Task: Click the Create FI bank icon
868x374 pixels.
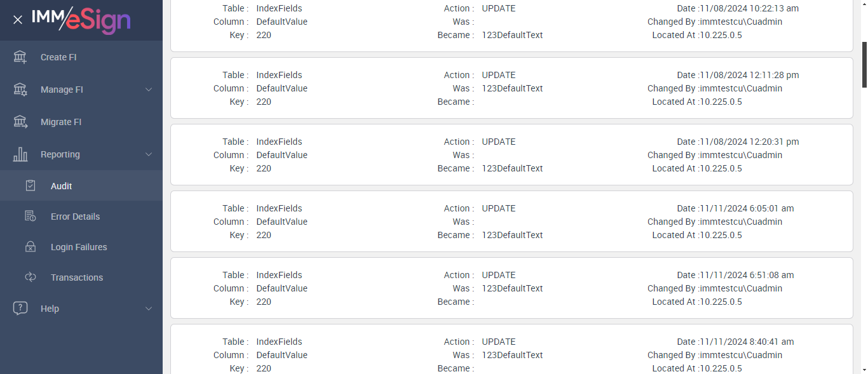Action: [20, 57]
